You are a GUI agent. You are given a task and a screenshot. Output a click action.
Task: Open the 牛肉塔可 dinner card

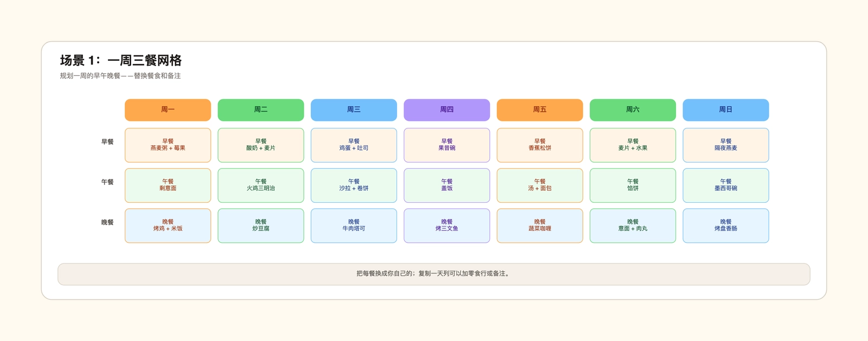(x=354, y=226)
